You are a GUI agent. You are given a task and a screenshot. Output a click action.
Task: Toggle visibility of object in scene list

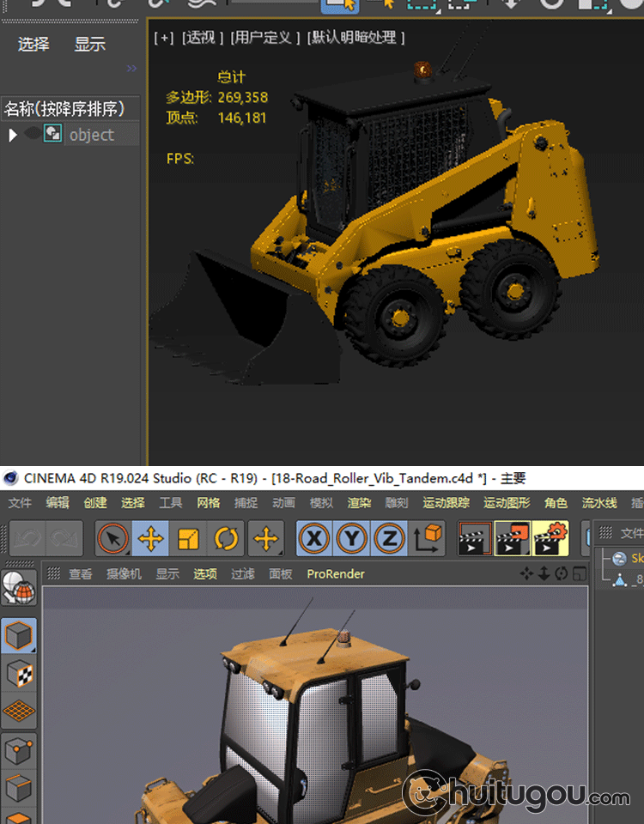coord(34,134)
